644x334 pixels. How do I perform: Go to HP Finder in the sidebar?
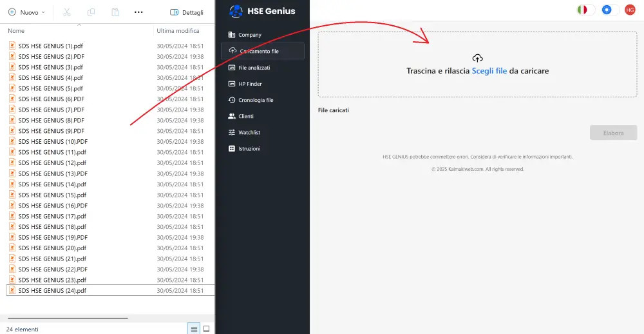click(250, 84)
